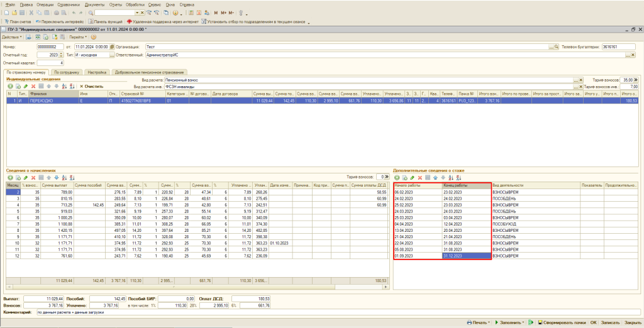Open the Добровольное пенсионное страхование tab
This screenshot has width=644, height=328.
pos(149,72)
